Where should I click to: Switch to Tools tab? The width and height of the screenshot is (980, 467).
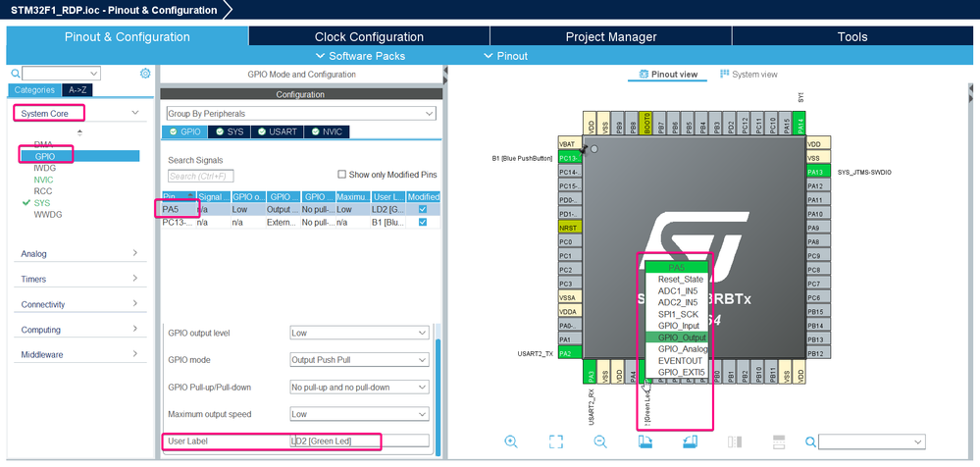click(x=852, y=37)
